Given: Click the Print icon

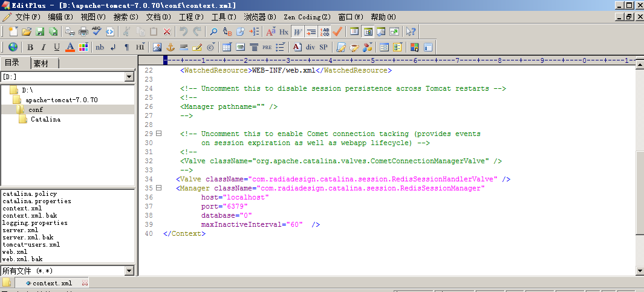Looking at the screenshot, I should point(83,31).
